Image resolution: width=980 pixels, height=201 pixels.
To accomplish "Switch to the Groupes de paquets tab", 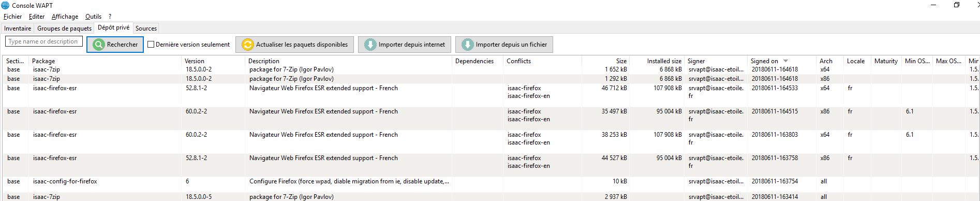I will (64, 28).
